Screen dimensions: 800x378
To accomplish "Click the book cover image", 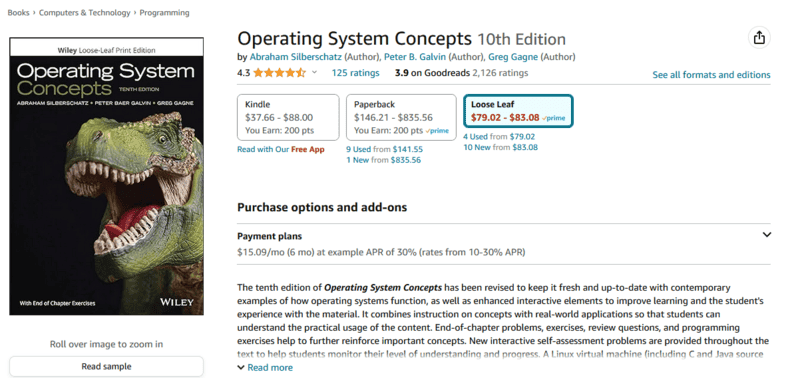I will 107,176.
